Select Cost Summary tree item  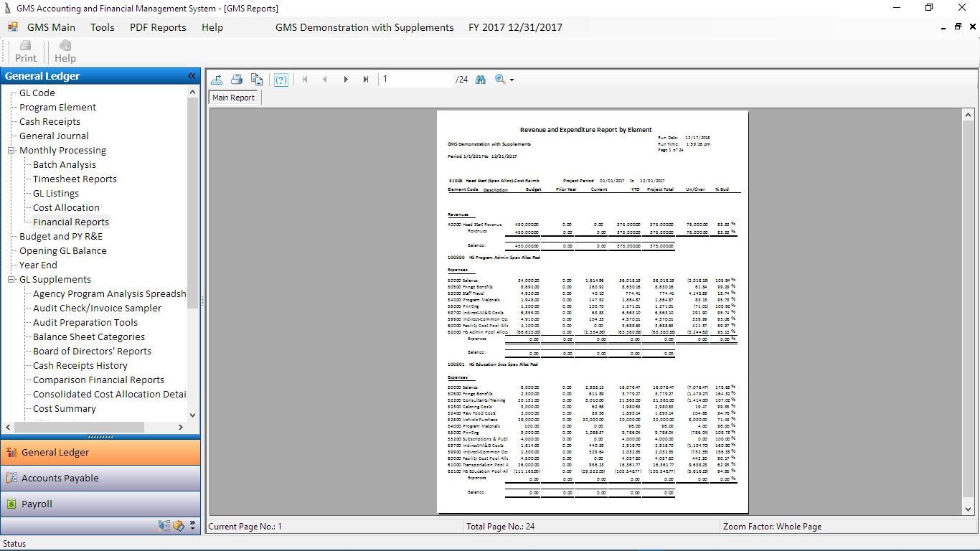[x=65, y=408]
